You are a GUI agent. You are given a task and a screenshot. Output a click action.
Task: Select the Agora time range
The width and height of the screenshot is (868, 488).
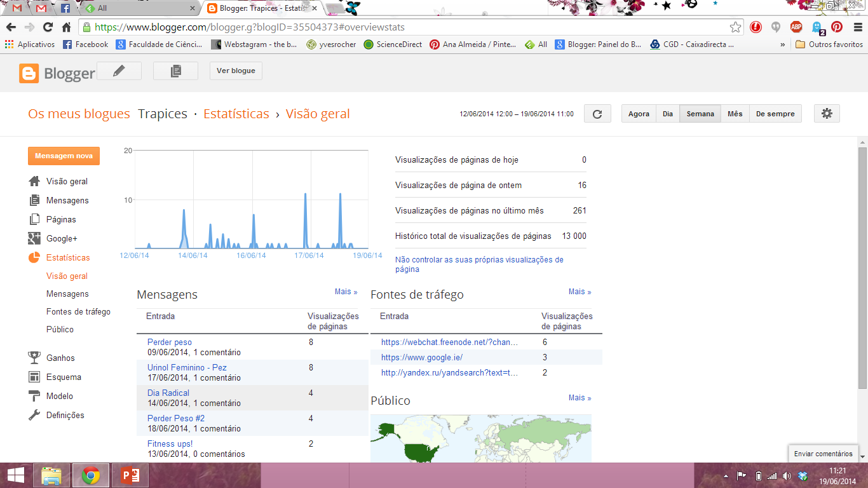639,114
